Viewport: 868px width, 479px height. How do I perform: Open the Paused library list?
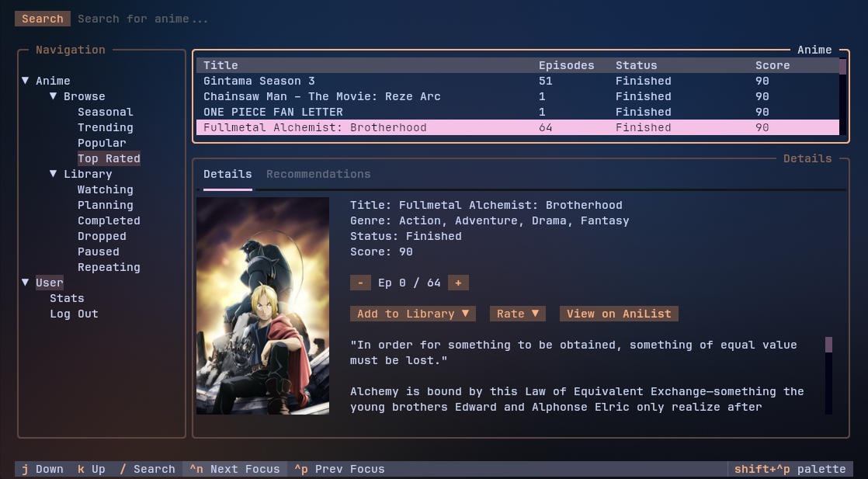coord(99,252)
